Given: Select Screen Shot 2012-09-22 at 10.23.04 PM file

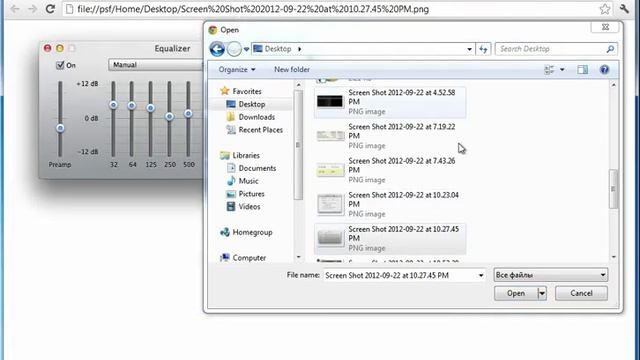Looking at the screenshot, I should [x=390, y=204].
